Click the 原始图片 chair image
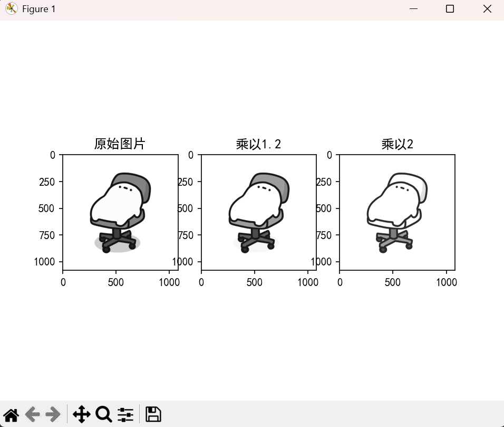504x427 pixels. (x=120, y=212)
